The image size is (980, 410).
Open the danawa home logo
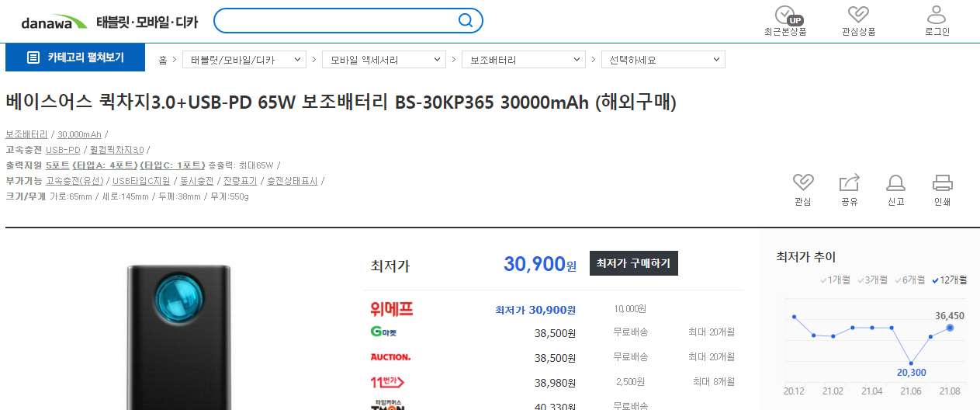[54, 22]
